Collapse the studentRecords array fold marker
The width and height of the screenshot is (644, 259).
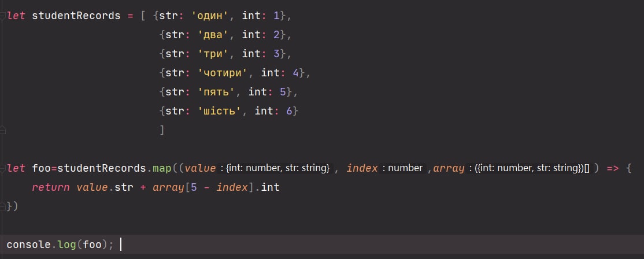pyautogui.click(x=2, y=16)
